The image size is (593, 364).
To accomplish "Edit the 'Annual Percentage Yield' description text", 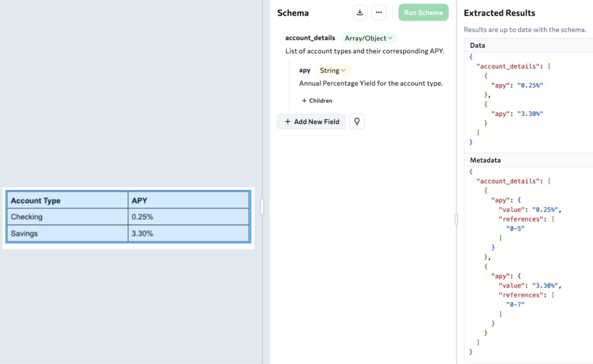I will pyautogui.click(x=371, y=83).
